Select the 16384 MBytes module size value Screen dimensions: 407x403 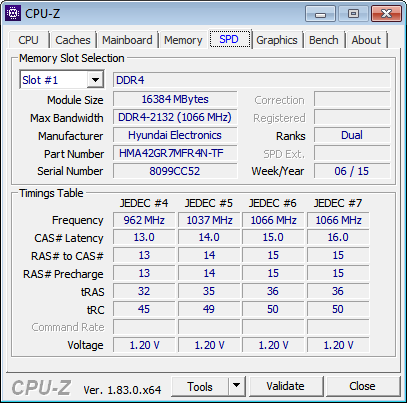[x=175, y=99]
